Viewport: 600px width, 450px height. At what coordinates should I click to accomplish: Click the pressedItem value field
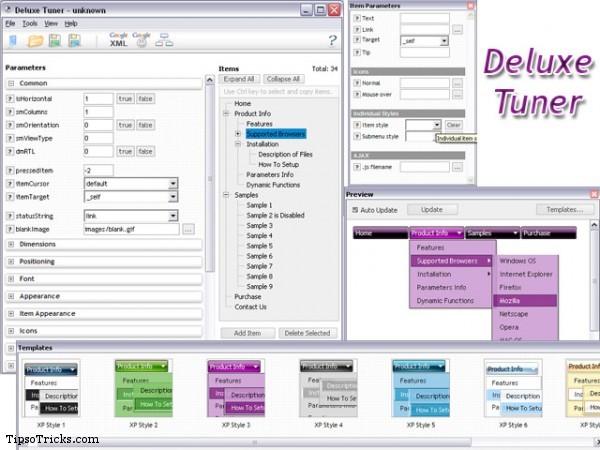pyautogui.click(x=98, y=171)
